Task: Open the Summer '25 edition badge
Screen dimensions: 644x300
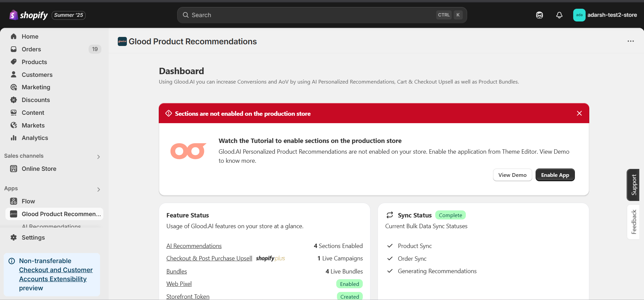Action: click(68, 15)
